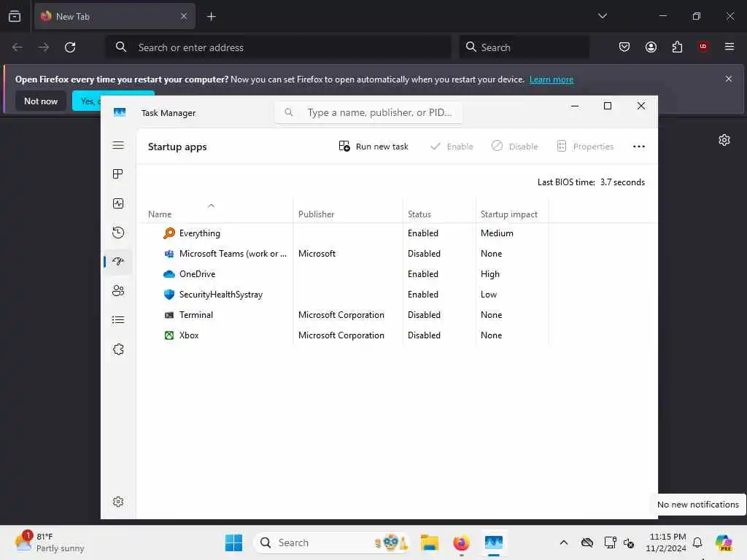Screen dimensions: 747x560
Task: Open Task Manager hamburger navigation menu
Action: tap(118, 145)
